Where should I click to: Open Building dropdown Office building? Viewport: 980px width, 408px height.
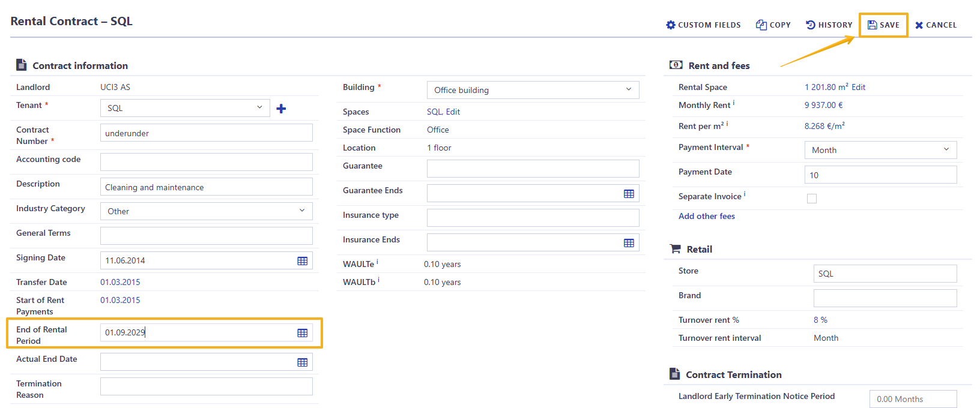click(x=533, y=90)
